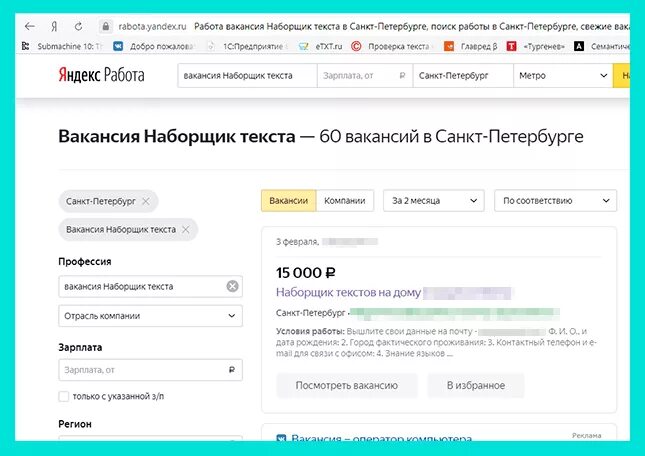Click the address bar URL rabota.yandex.ru
The image size is (645, 456).
tap(152, 26)
